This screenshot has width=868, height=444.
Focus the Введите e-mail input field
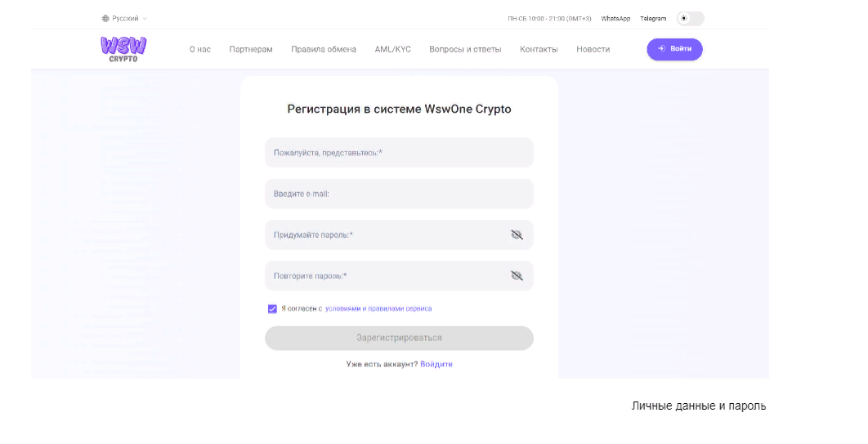pyautogui.click(x=399, y=194)
